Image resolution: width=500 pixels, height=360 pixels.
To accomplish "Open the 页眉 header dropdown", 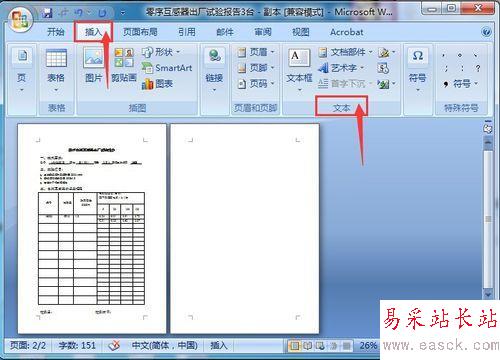I will (256, 52).
